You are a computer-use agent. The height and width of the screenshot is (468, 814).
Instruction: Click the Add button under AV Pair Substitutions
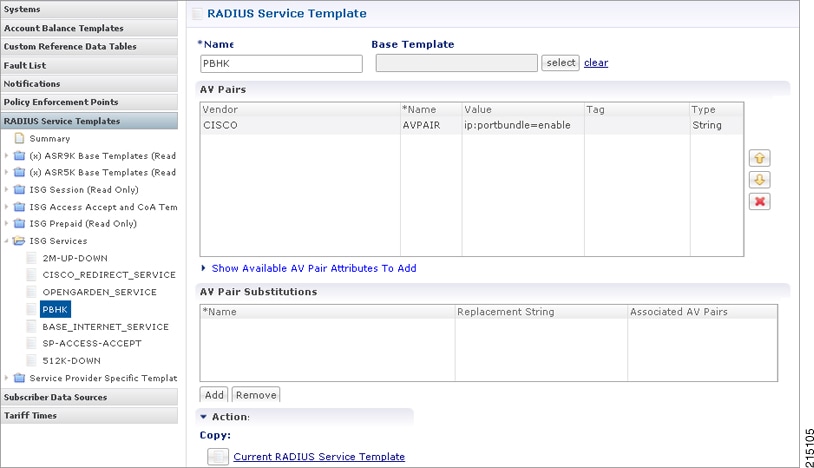tap(214, 395)
